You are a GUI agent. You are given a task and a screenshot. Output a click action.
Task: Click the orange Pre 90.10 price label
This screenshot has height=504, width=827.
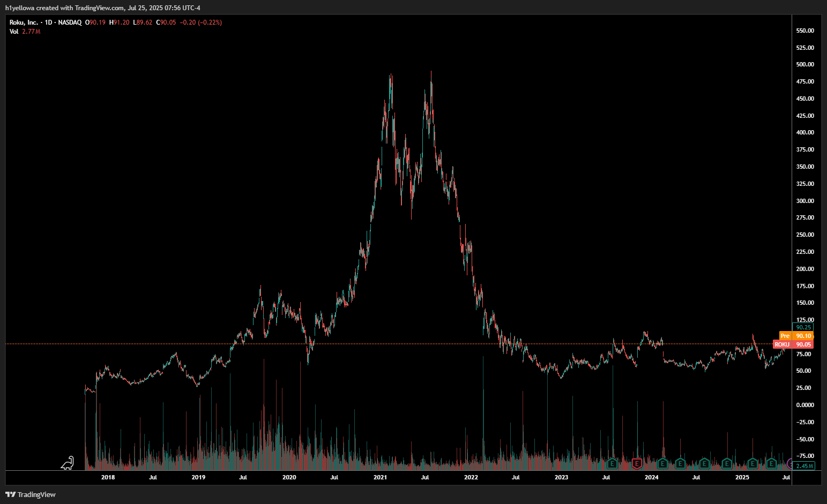pyautogui.click(x=796, y=336)
